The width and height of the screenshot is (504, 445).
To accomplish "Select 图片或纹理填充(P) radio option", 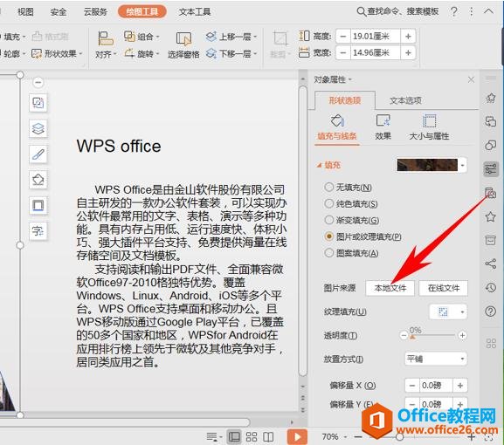I will pyautogui.click(x=328, y=236).
